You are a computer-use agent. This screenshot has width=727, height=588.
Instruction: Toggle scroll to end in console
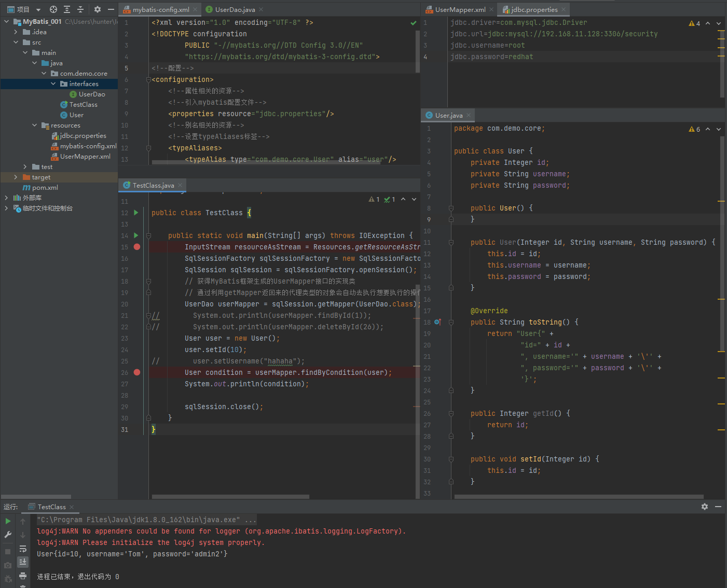point(23,562)
